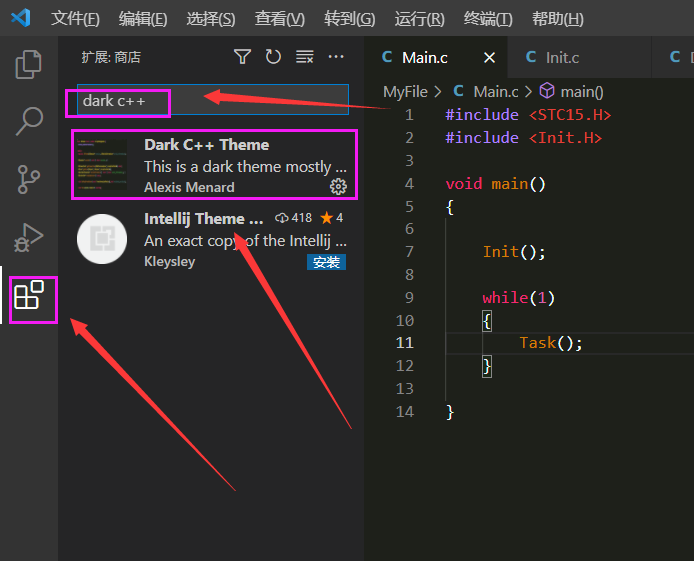The height and width of the screenshot is (561, 694).
Task: Click the Intellij Theme extension logo
Action: (102, 239)
